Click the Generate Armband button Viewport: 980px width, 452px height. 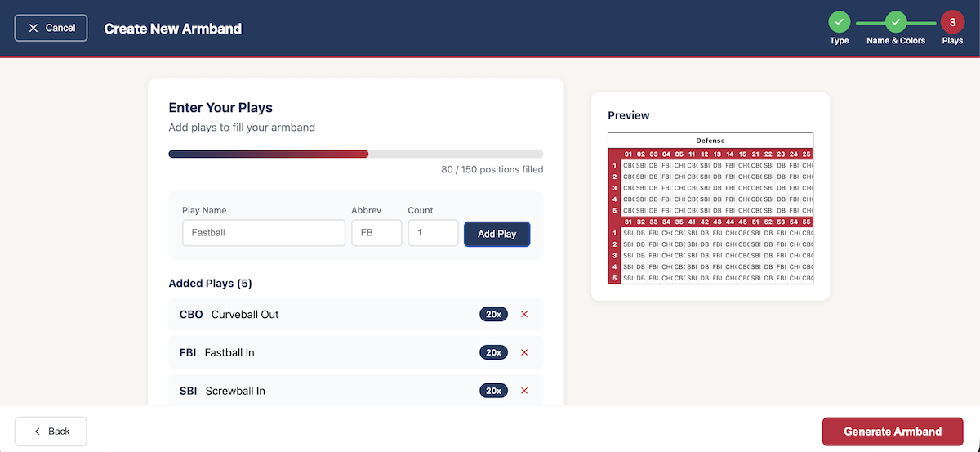point(893,432)
